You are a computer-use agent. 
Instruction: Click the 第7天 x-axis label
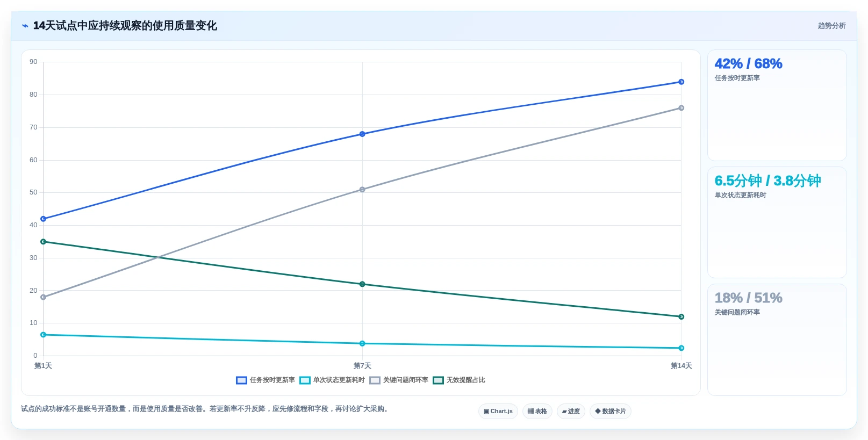click(x=362, y=366)
